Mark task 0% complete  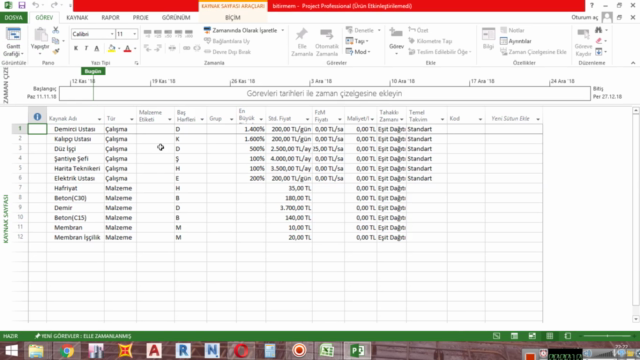[148, 33]
